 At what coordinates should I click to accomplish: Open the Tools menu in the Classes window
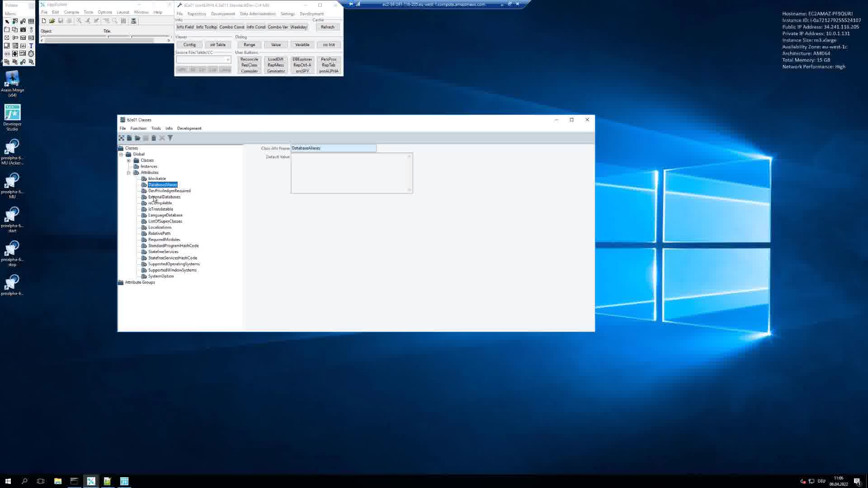(156, 128)
